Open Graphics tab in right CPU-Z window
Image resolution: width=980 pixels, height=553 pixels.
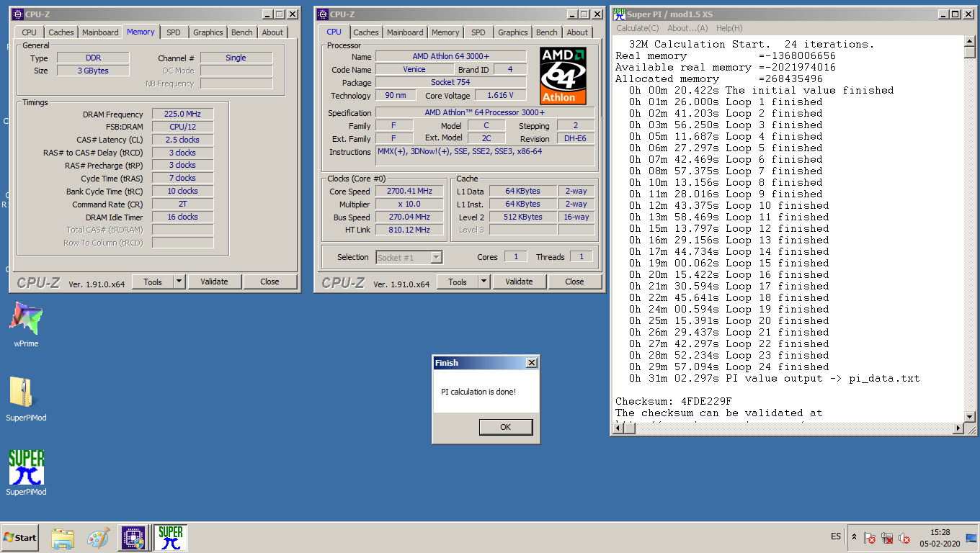click(x=513, y=32)
